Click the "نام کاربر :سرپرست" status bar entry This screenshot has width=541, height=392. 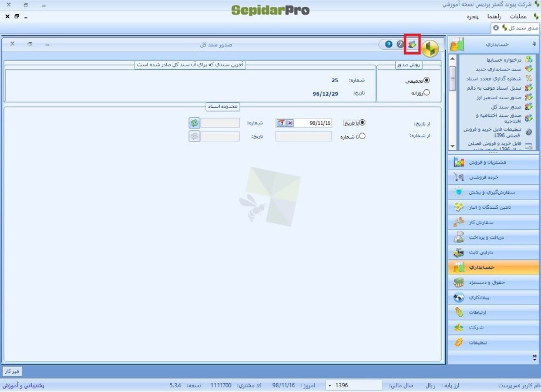pos(519,386)
